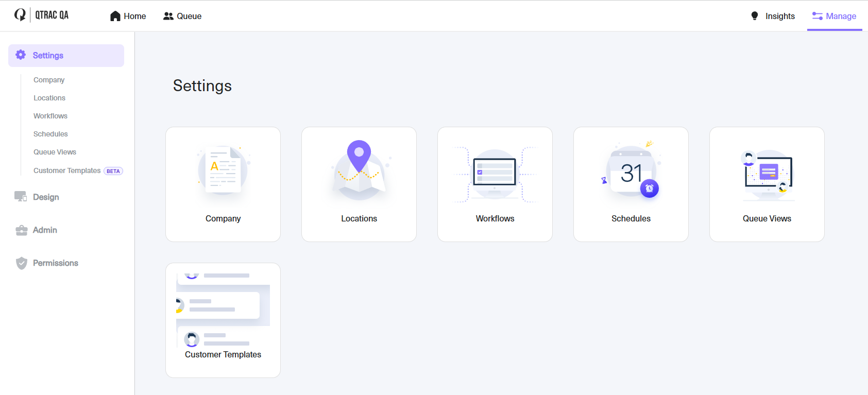Open the Customer Templates card
Screen dimensions: 868x395
click(223, 320)
